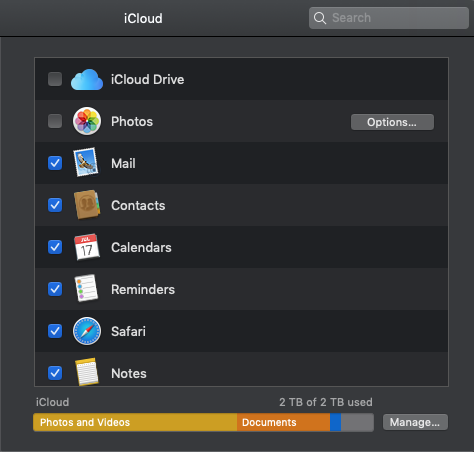Click the iCloud label above storage bar
The image size is (474, 452).
click(x=52, y=402)
